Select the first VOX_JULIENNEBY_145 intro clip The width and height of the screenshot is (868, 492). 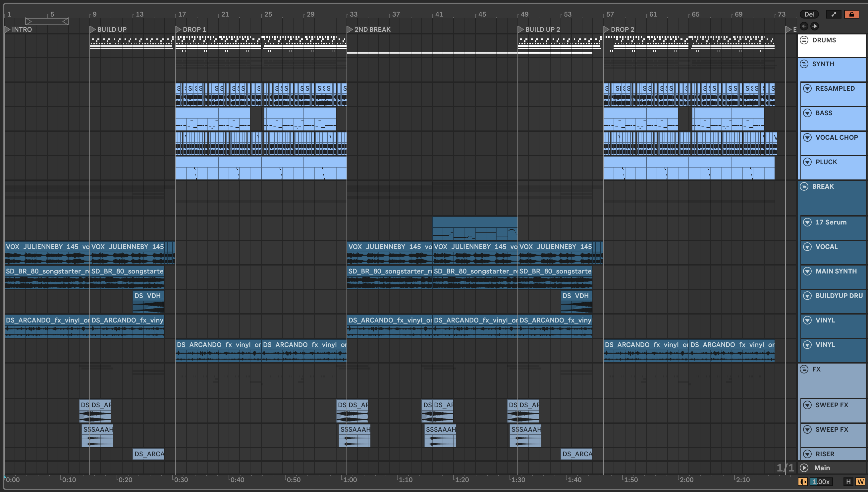(47, 252)
